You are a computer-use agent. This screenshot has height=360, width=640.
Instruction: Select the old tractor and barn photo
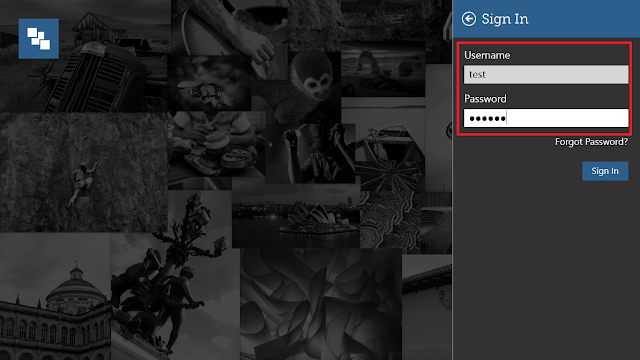pos(85,56)
